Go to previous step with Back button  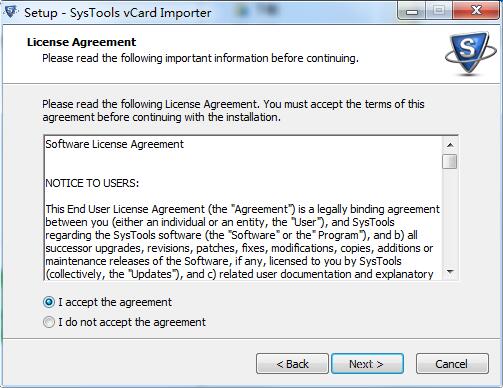(292, 364)
